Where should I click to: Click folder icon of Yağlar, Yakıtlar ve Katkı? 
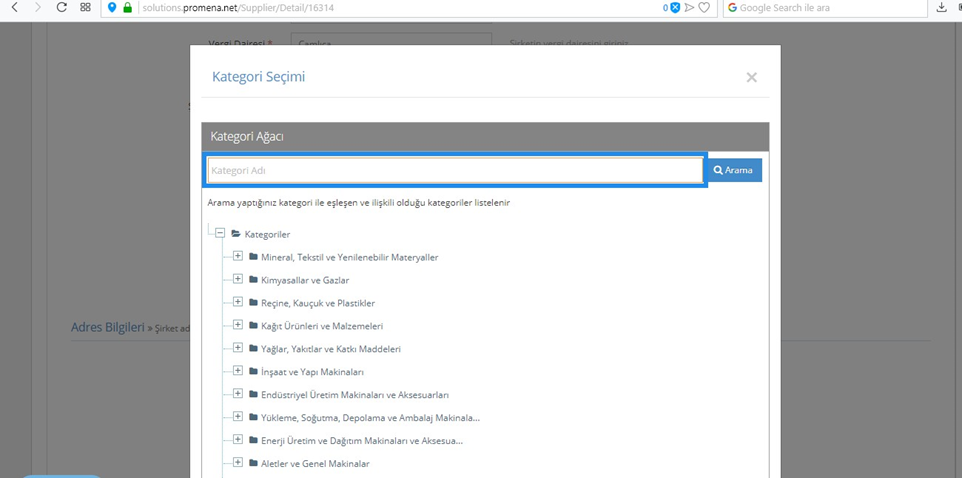253,349
